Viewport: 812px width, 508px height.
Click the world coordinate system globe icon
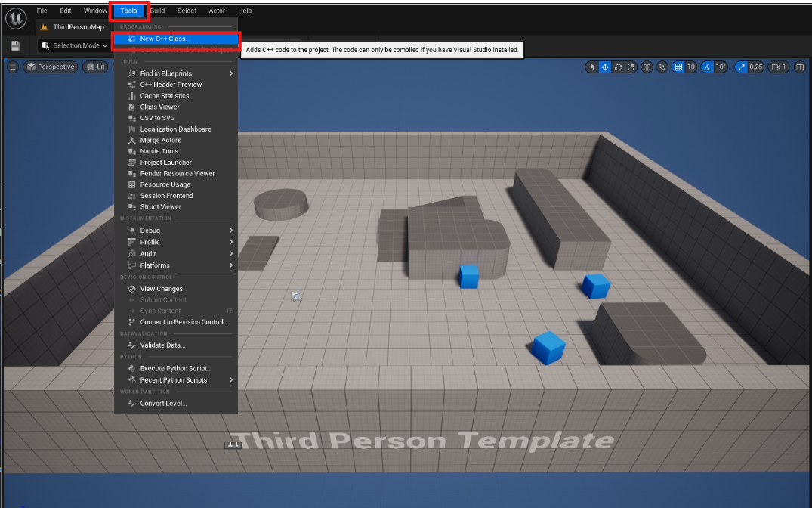647,67
